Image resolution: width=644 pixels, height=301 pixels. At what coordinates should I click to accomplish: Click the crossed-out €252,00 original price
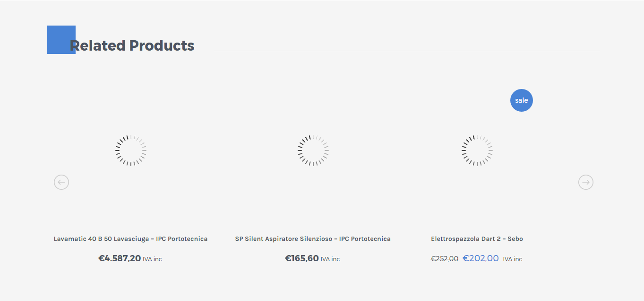click(x=445, y=259)
